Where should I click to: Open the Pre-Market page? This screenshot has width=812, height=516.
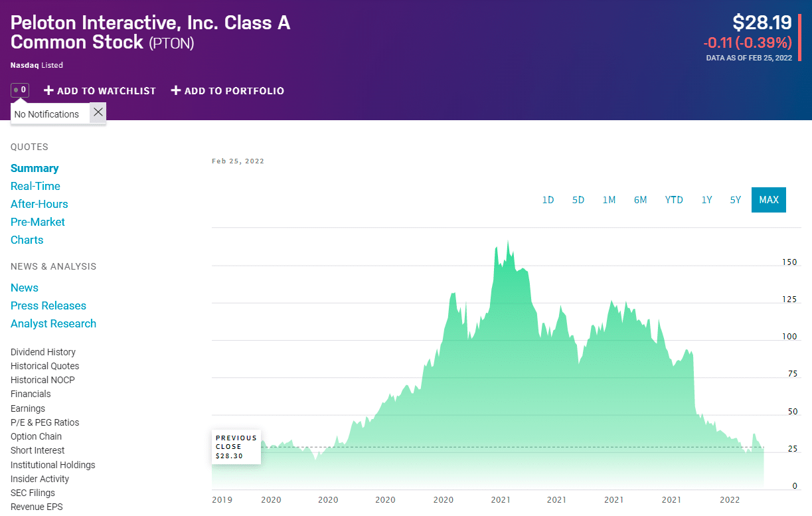[x=38, y=222]
